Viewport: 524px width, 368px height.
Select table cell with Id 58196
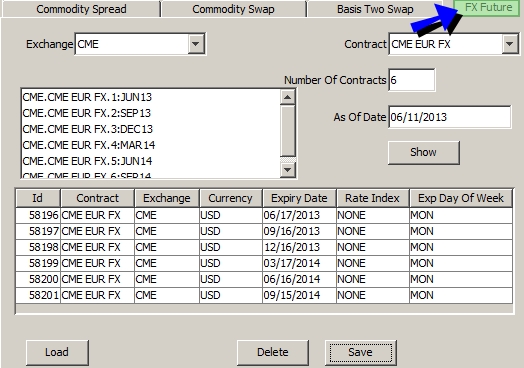[x=38, y=215]
